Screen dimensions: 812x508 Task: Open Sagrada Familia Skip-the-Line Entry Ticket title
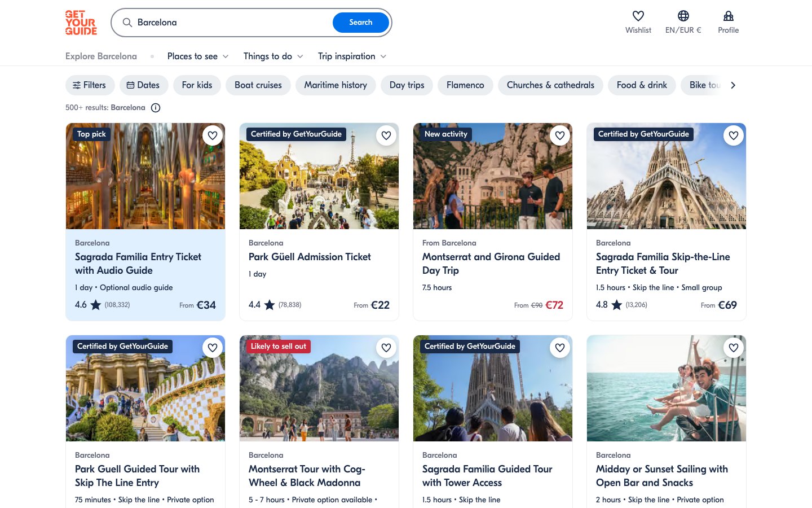click(x=663, y=264)
